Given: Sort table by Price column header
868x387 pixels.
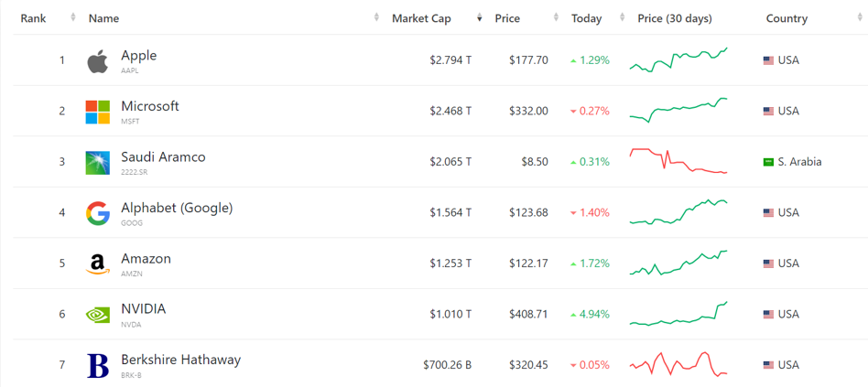Looking at the screenshot, I should 507,18.
